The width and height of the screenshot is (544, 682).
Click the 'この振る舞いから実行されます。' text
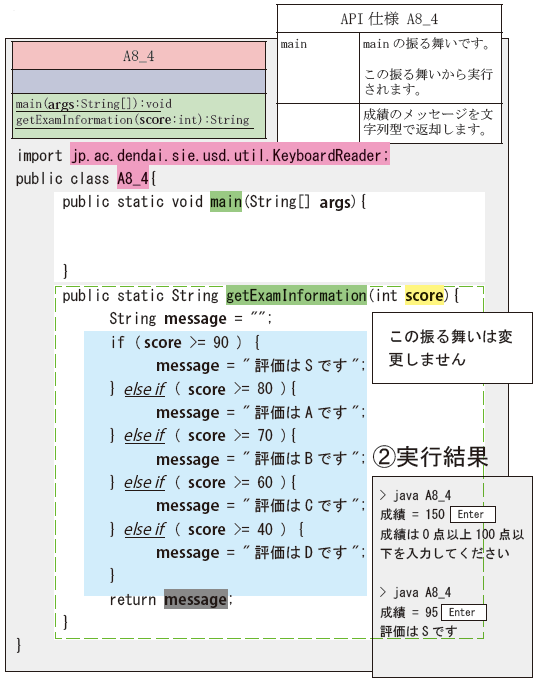coord(428,81)
